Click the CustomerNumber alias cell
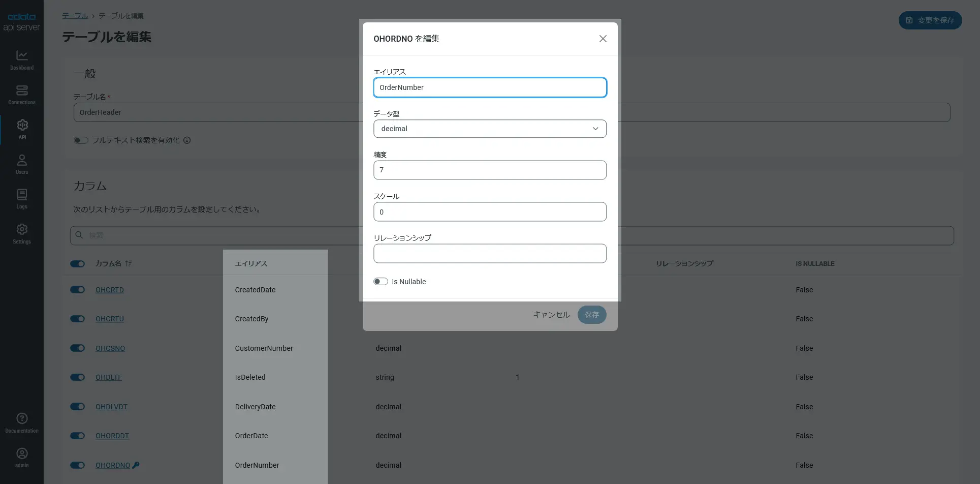 click(264, 348)
